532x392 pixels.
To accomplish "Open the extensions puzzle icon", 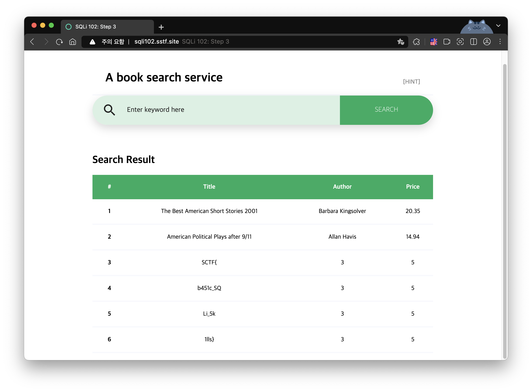I will point(416,42).
